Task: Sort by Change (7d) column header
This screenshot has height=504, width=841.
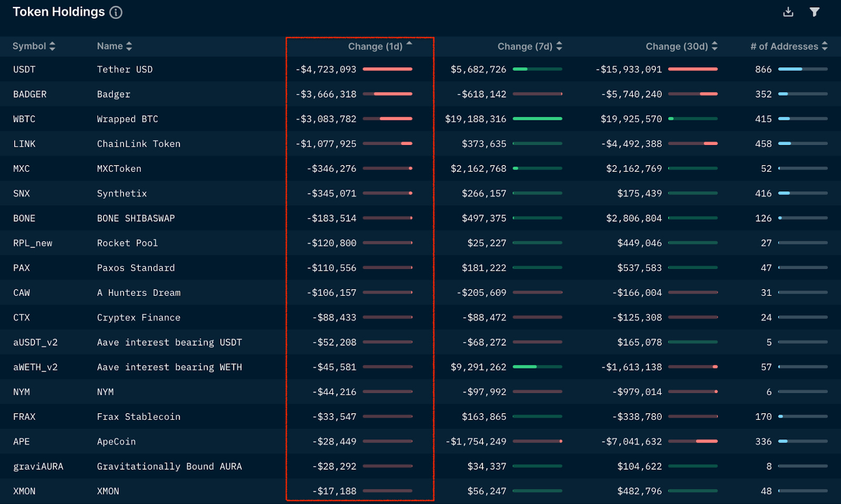Action: (530, 46)
